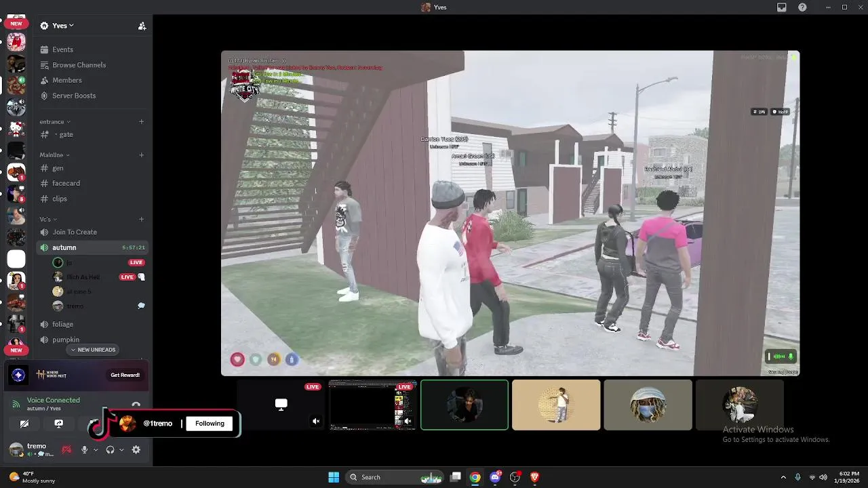This screenshot has width=868, height=488.
Task: Click the Voice Connected status text
Action: (x=53, y=400)
